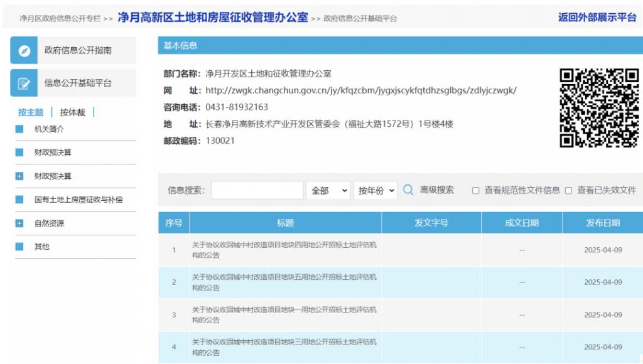Expand the plus icon beside 自然资源

tap(19, 223)
